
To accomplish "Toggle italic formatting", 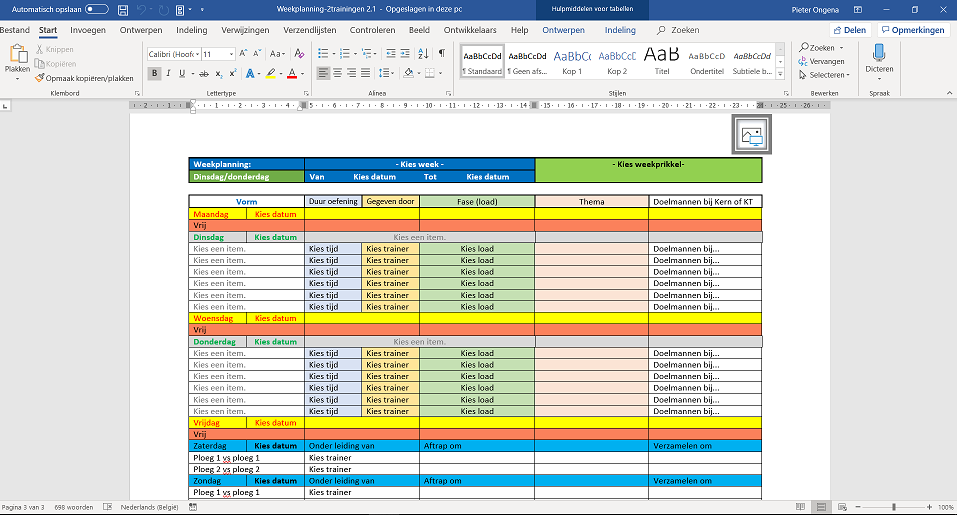I will 170,73.
